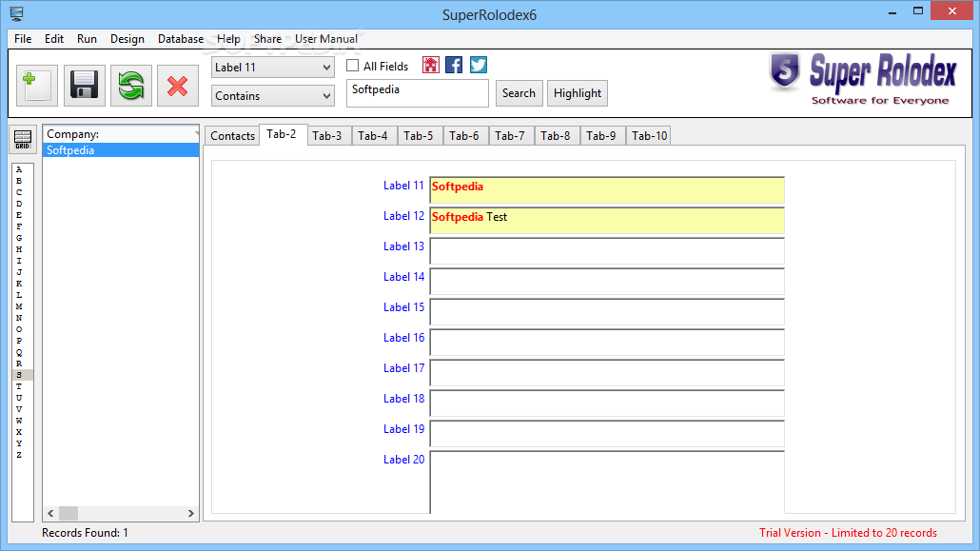Open the Run menu

87,39
